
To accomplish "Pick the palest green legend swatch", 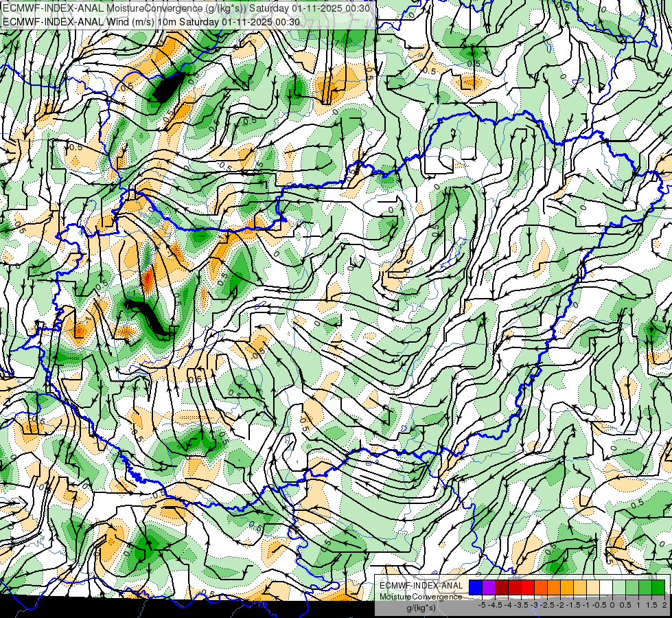I will point(619,587).
